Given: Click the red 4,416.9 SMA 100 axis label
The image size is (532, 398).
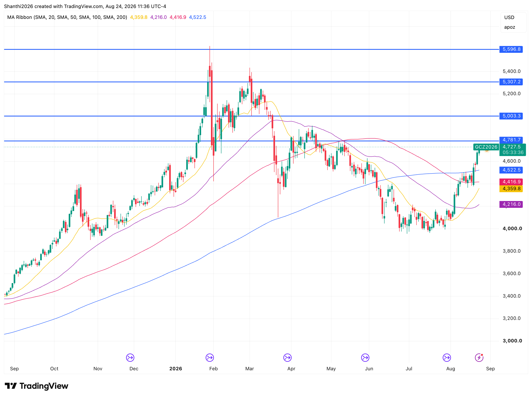Looking at the screenshot, I should tap(511, 182).
